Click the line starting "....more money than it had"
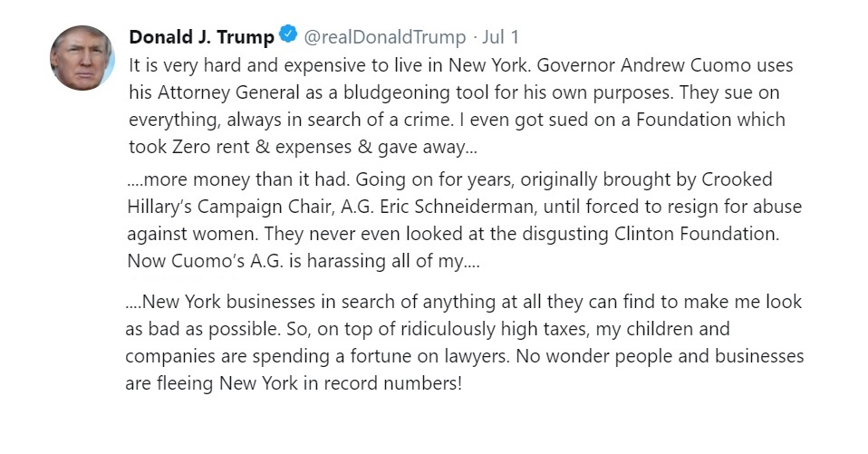The width and height of the screenshot is (868, 454). tap(450, 179)
